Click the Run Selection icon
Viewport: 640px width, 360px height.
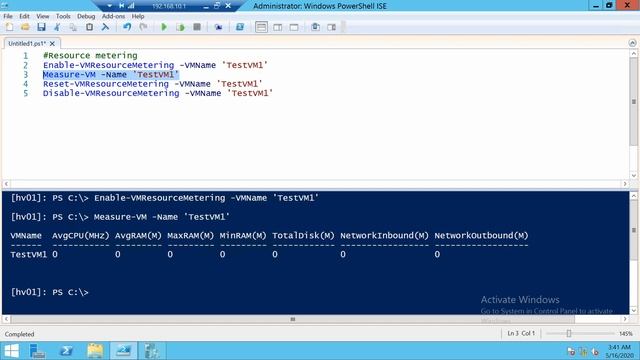180,27
